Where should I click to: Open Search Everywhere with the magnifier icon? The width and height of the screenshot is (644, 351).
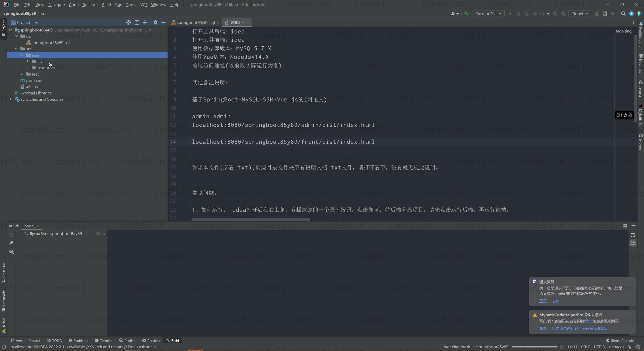point(623,13)
